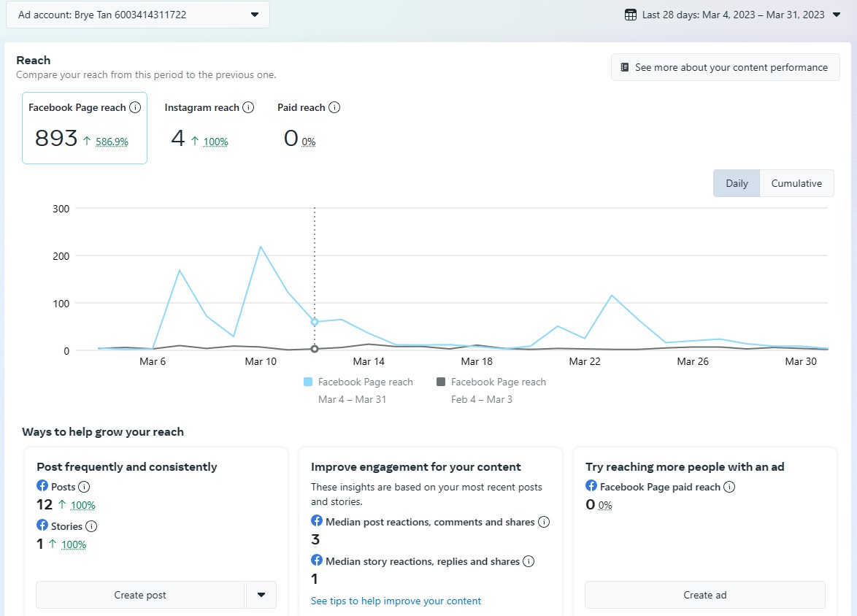
Task: Switch chart to Cumulative view
Action: point(796,183)
